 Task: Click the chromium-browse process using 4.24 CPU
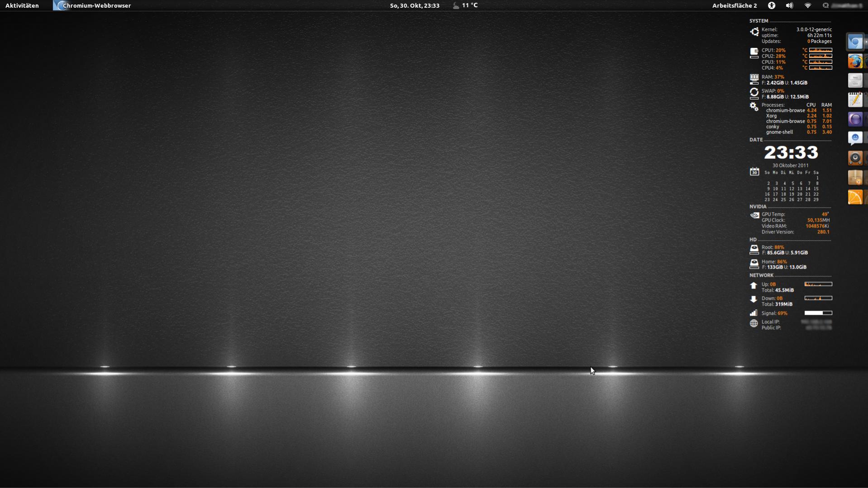[x=799, y=110]
